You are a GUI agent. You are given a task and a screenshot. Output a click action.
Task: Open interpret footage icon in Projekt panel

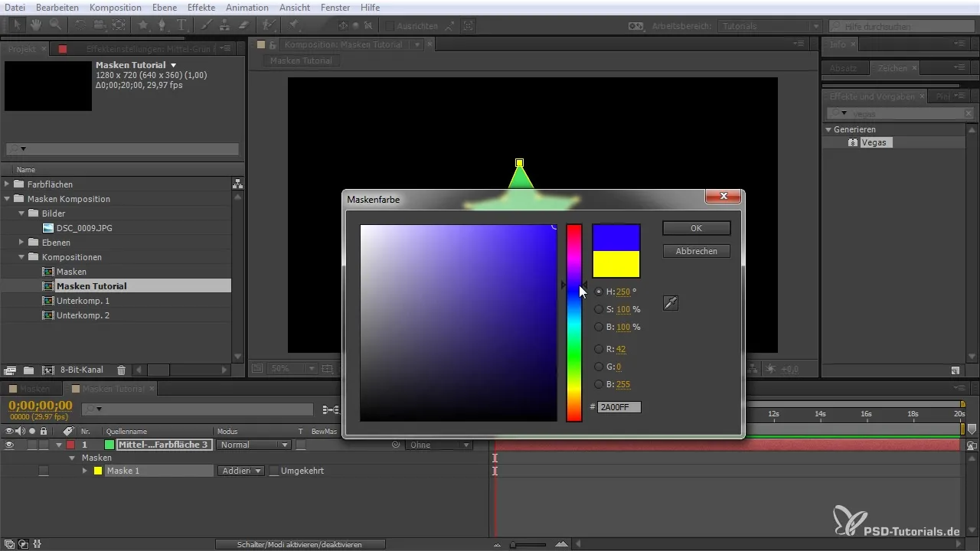click(x=8, y=370)
